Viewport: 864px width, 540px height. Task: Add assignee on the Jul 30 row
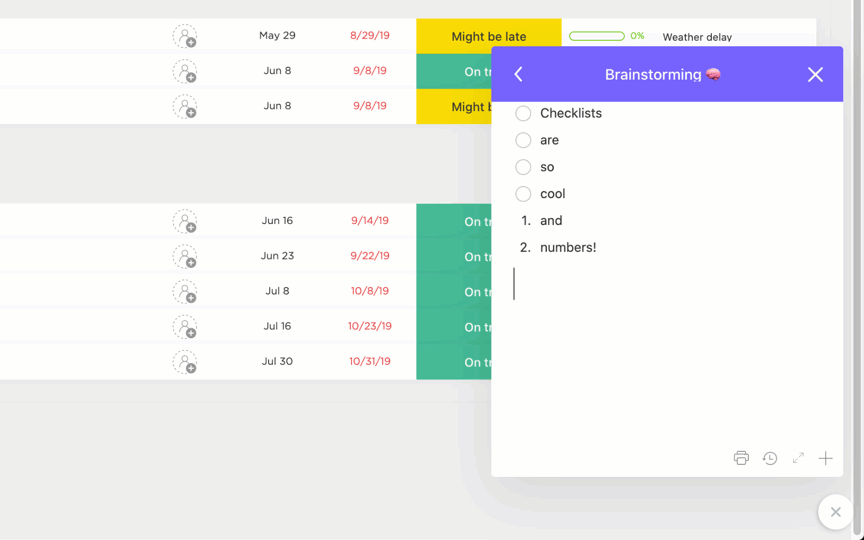(x=185, y=362)
